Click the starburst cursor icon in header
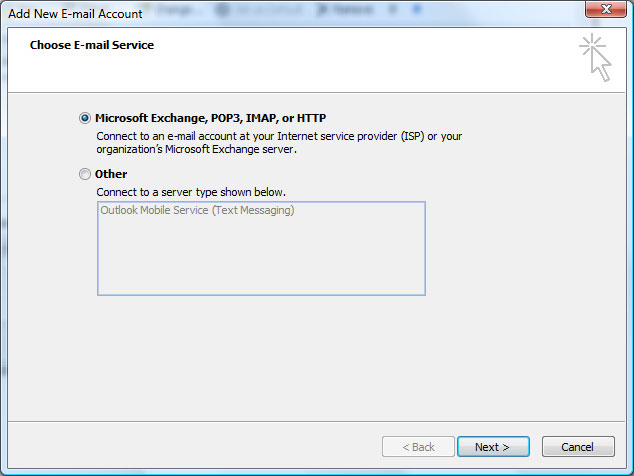 click(x=595, y=57)
